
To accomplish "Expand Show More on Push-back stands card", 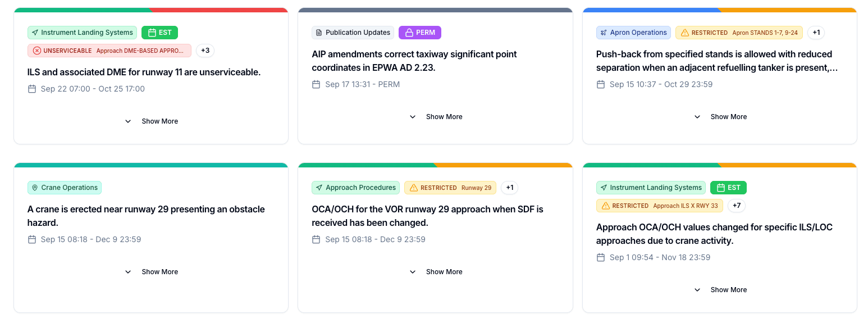I will (x=720, y=117).
